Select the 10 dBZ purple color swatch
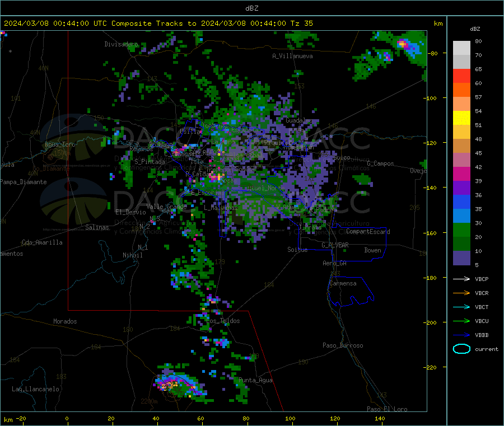This screenshot has width=504, height=426. [461, 258]
